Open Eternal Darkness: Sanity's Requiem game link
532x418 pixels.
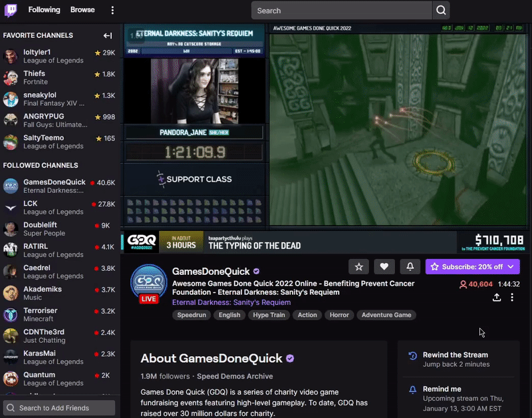pos(231,302)
